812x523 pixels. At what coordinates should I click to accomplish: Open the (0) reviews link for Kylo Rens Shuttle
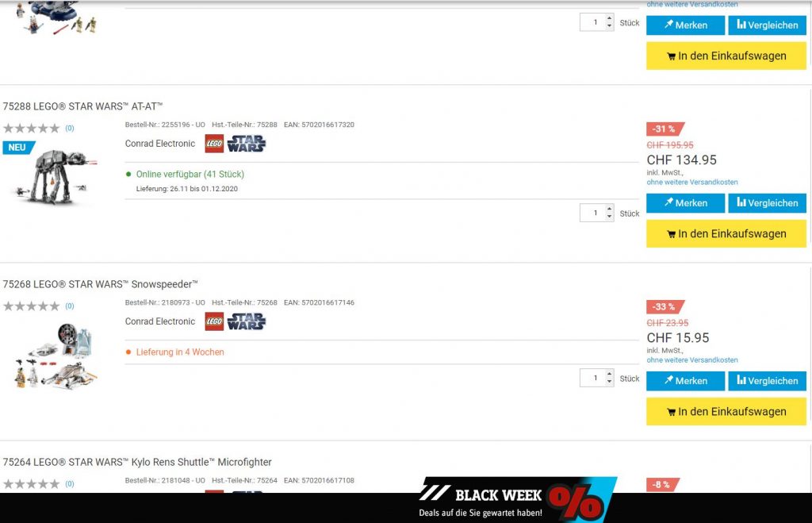pyautogui.click(x=70, y=483)
